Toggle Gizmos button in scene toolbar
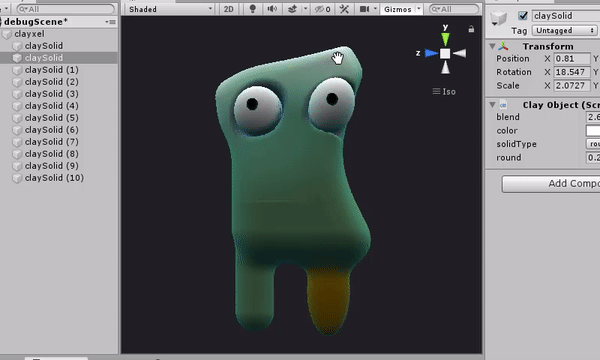Viewport: 600px width, 360px height. coord(398,9)
